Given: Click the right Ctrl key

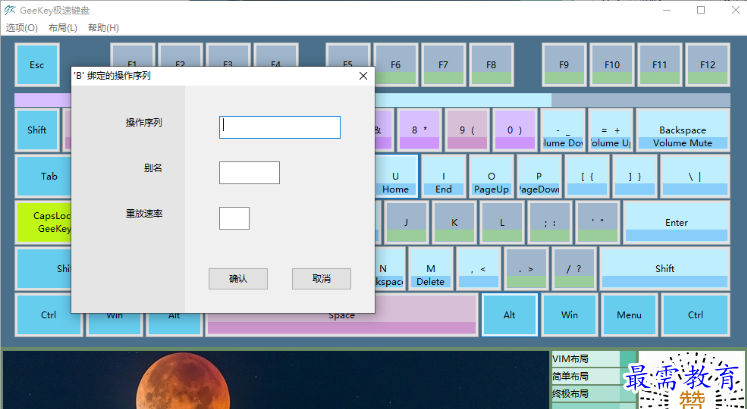Looking at the screenshot, I should point(696,315).
